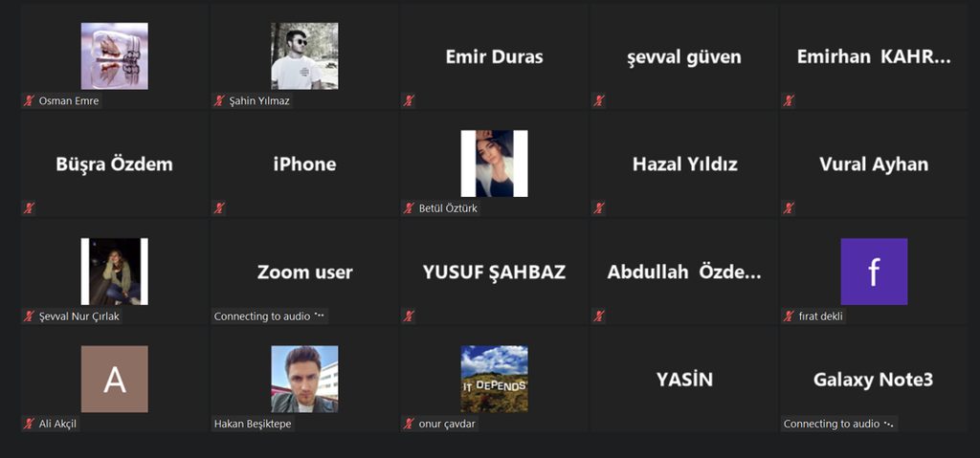Click Ali Akçil's muted microphone icon
This screenshot has width=980, height=458.
click(29, 424)
